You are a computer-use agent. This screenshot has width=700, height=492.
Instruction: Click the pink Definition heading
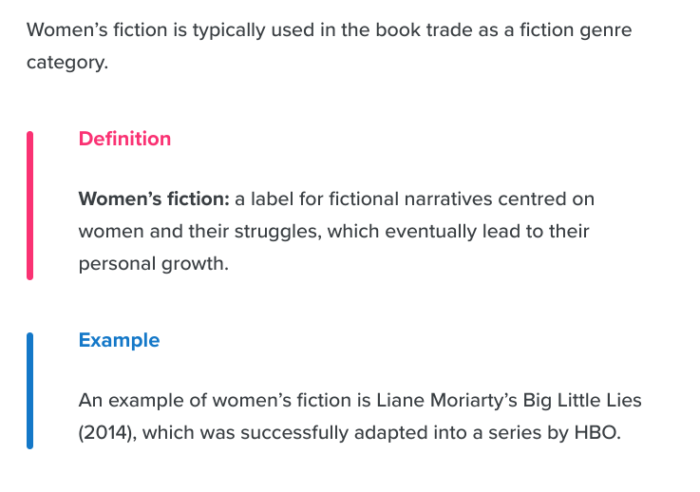[124, 139]
